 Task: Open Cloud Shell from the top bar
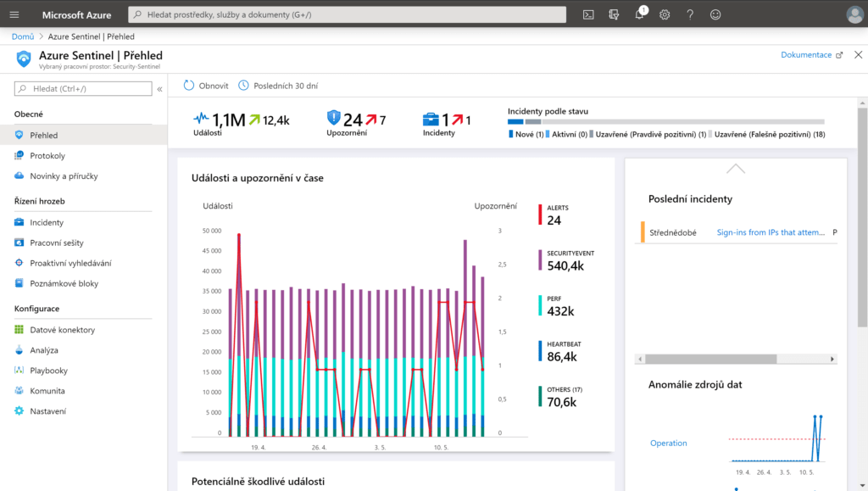point(588,15)
